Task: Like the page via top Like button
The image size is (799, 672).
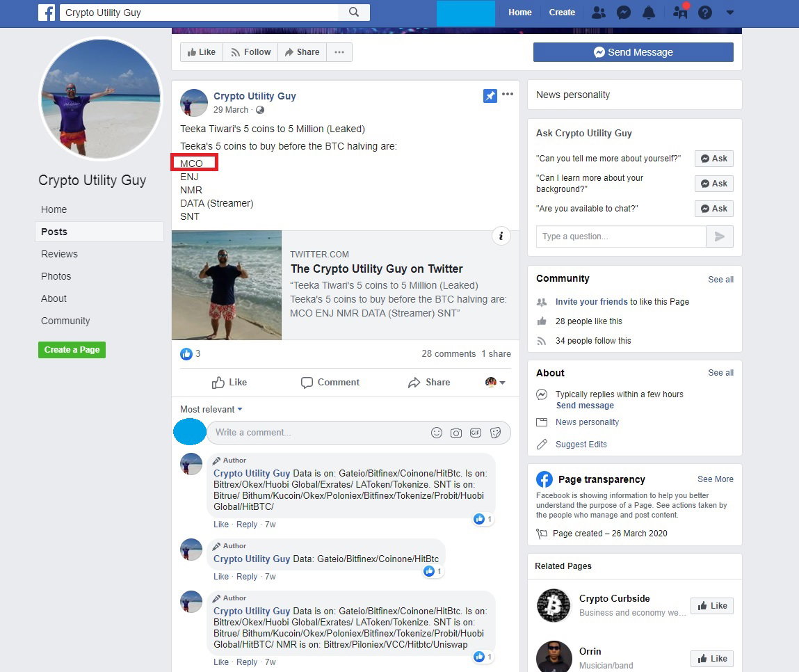Action: [x=201, y=52]
